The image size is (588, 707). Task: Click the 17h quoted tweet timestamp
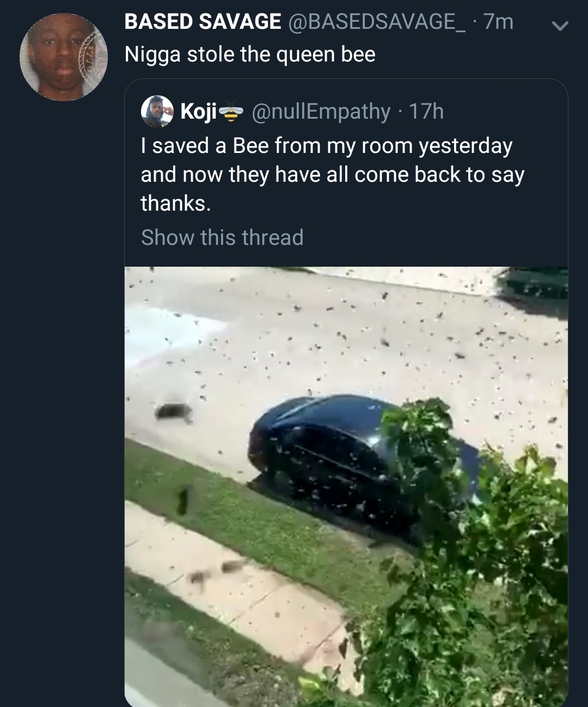tap(426, 112)
